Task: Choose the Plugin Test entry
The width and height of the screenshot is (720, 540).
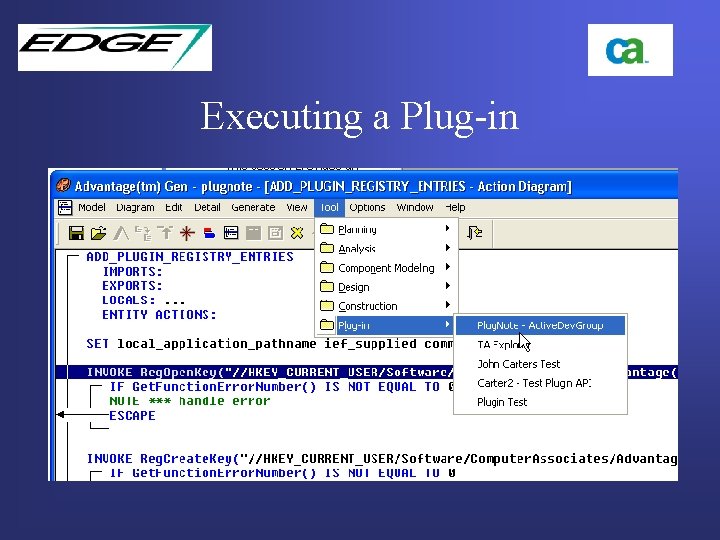Action: point(540,402)
